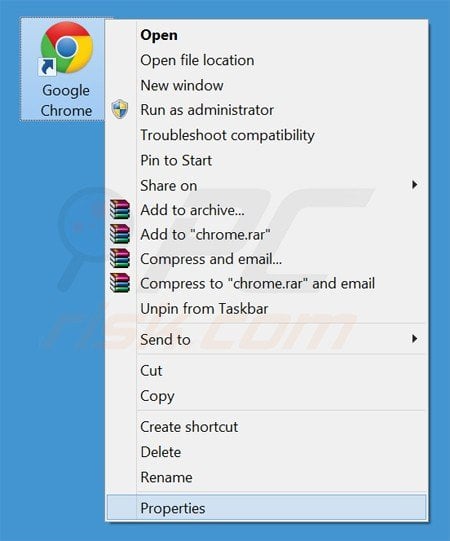Choose Copy from the context menu
This screenshot has width=450, height=541.
tap(266, 396)
